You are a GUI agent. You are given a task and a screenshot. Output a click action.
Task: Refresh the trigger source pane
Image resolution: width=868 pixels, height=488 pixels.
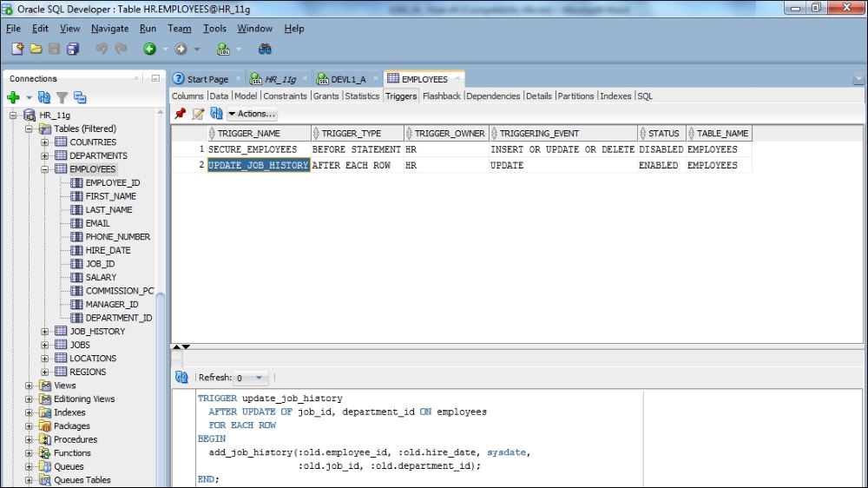tap(181, 377)
